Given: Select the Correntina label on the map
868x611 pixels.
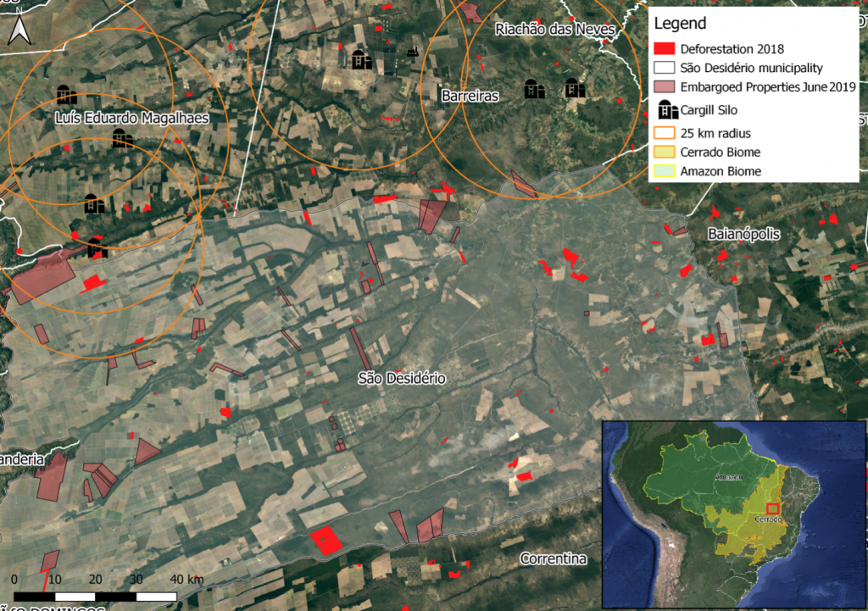Looking at the screenshot, I should tap(553, 558).
